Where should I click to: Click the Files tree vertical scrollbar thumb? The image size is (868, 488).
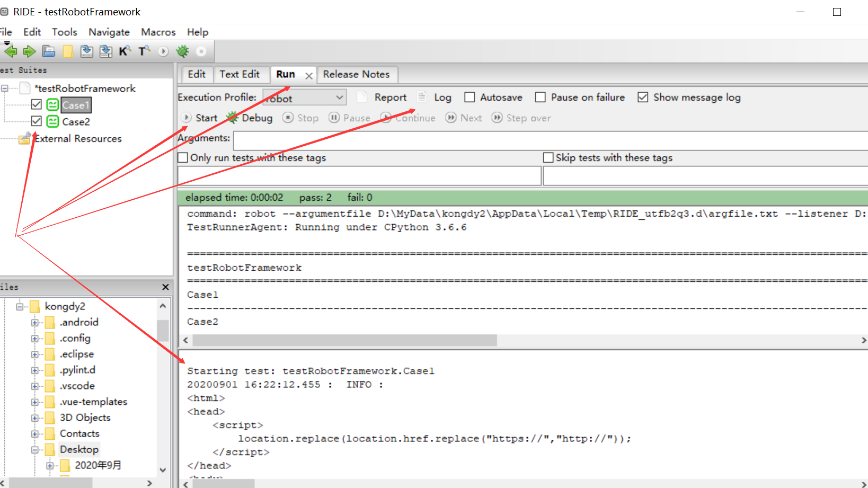coord(163,330)
